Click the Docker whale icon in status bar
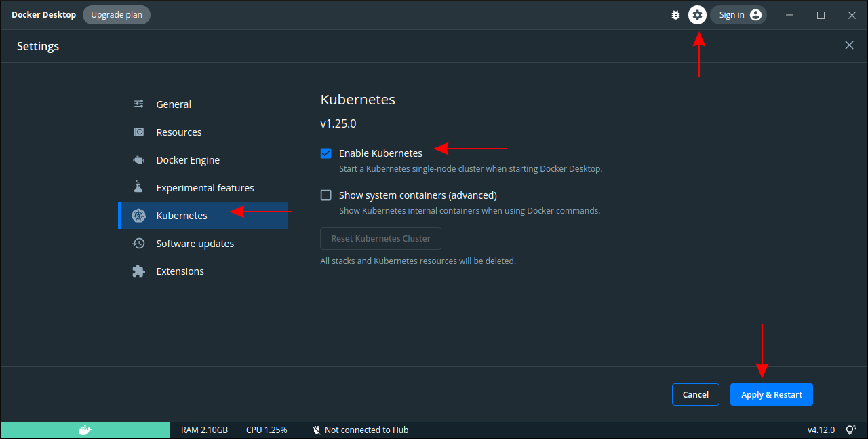 pos(83,430)
